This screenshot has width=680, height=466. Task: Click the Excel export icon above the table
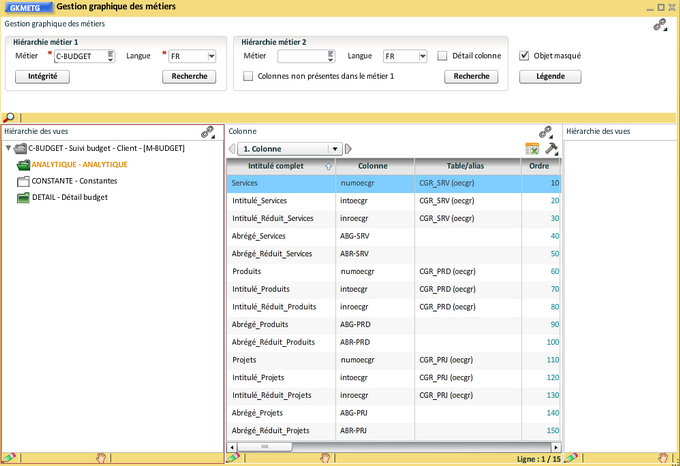coord(532,148)
